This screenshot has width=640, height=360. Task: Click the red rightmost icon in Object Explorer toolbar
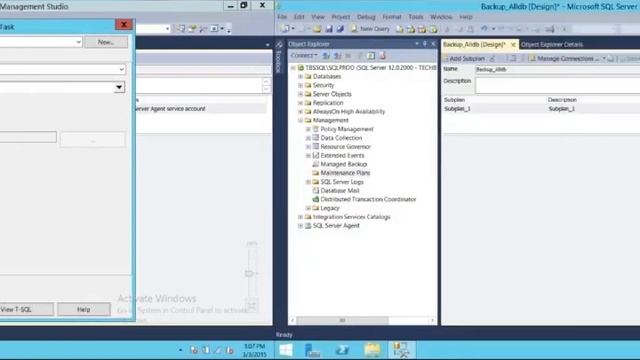coord(382,56)
